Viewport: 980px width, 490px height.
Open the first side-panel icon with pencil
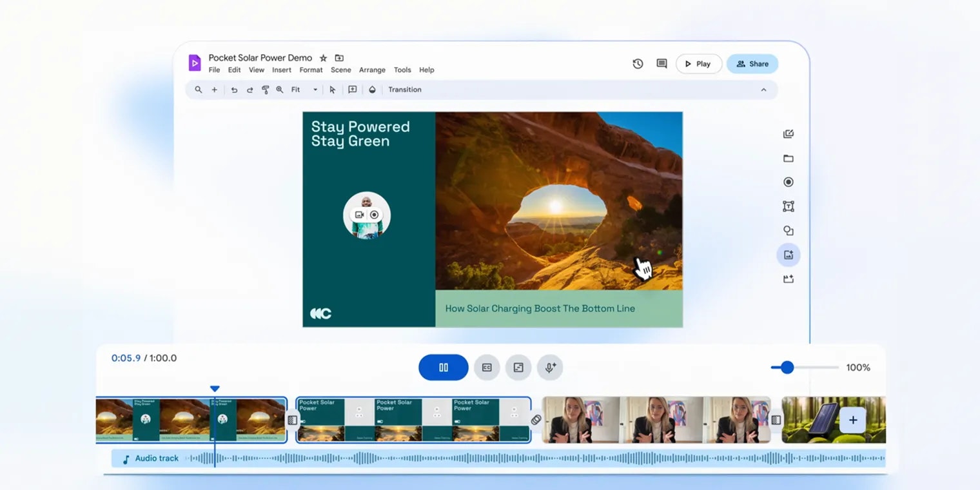[788, 134]
